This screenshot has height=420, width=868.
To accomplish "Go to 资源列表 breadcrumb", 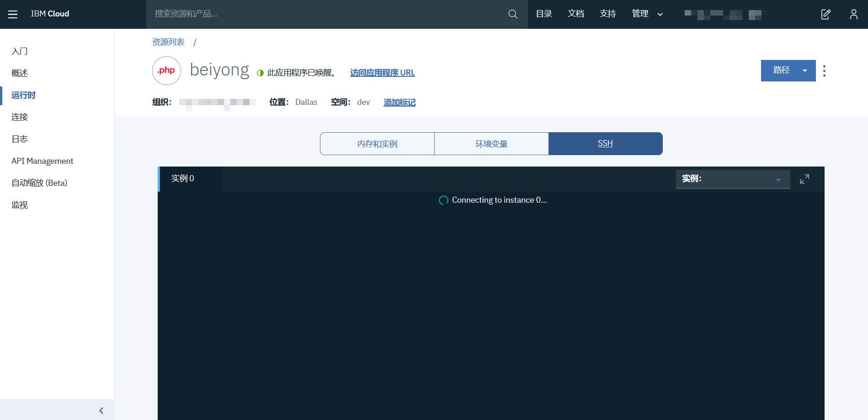I will 168,42.
